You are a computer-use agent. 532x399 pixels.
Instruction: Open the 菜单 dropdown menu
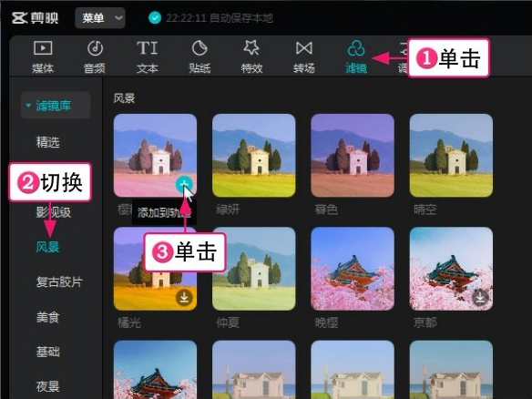click(100, 18)
